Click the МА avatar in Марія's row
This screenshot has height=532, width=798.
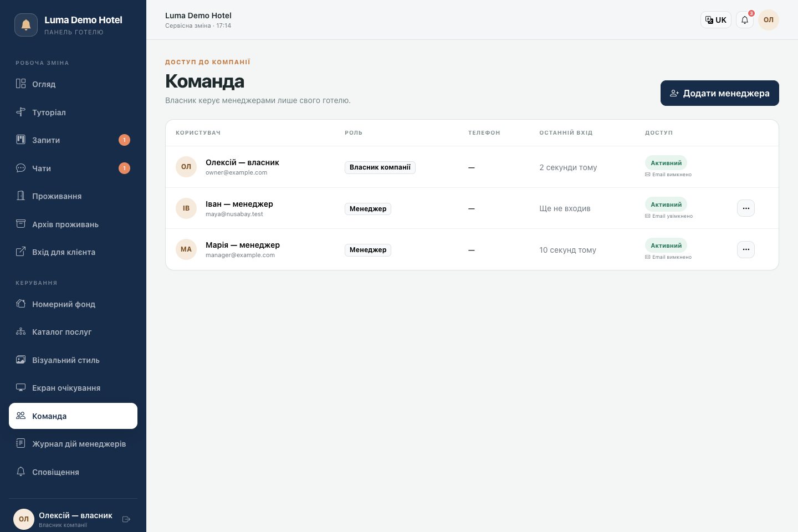tap(186, 249)
